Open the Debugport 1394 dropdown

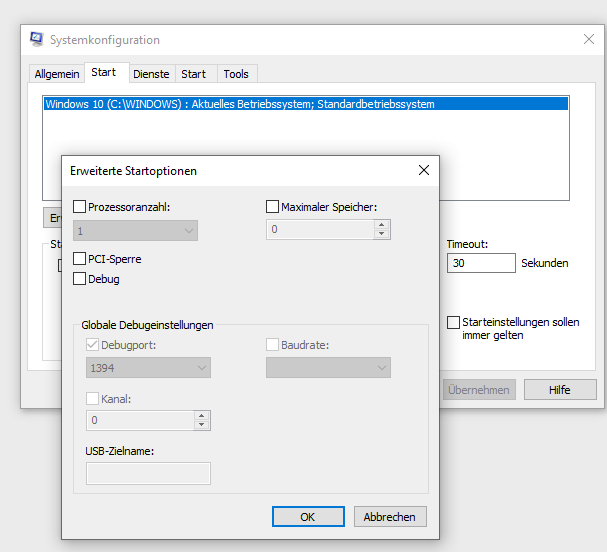coord(148,367)
